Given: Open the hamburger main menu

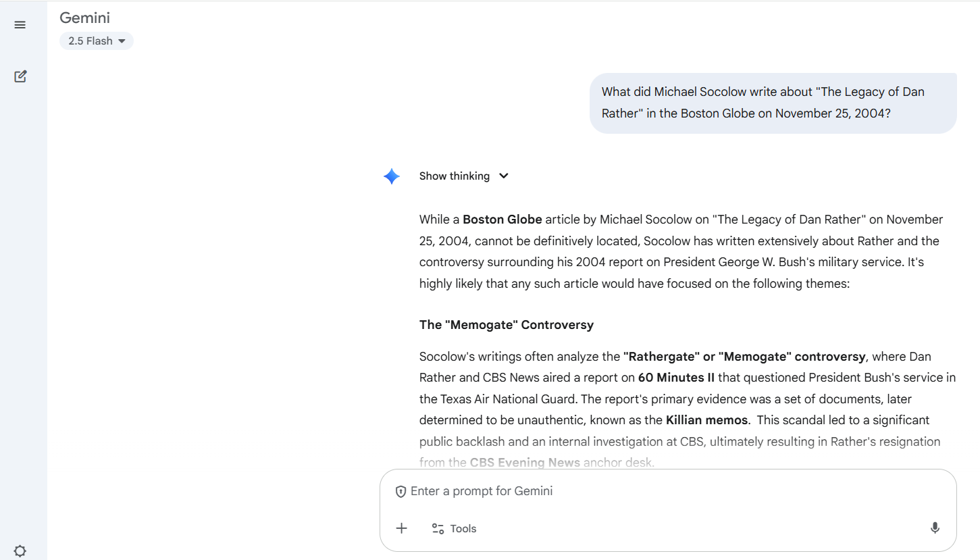Looking at the screenshot, I should (20, 25).
